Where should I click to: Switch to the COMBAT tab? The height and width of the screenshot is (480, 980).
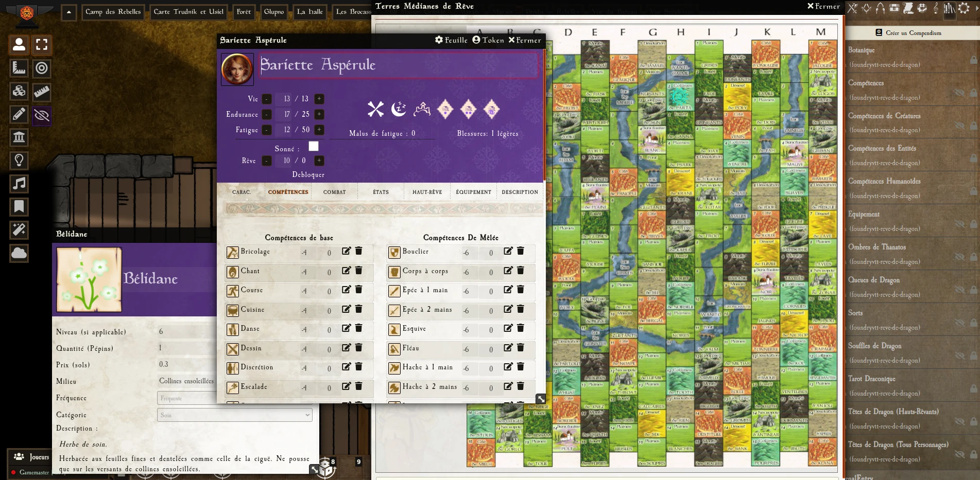pos(335,192)
